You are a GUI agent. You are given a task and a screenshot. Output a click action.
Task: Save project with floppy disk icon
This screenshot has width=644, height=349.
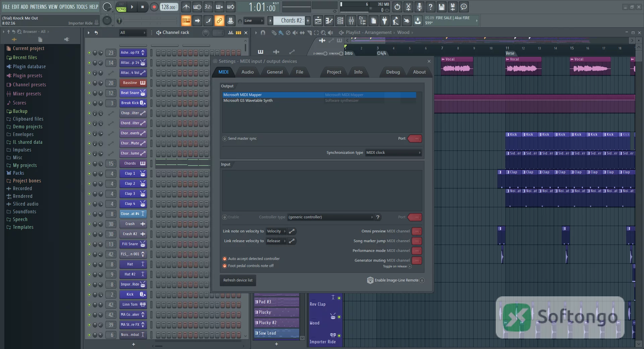441,7
